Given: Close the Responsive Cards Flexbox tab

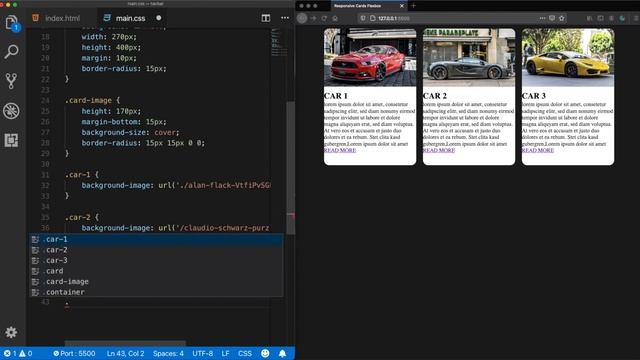Looking at the screenshot, I should pos(402,6).
